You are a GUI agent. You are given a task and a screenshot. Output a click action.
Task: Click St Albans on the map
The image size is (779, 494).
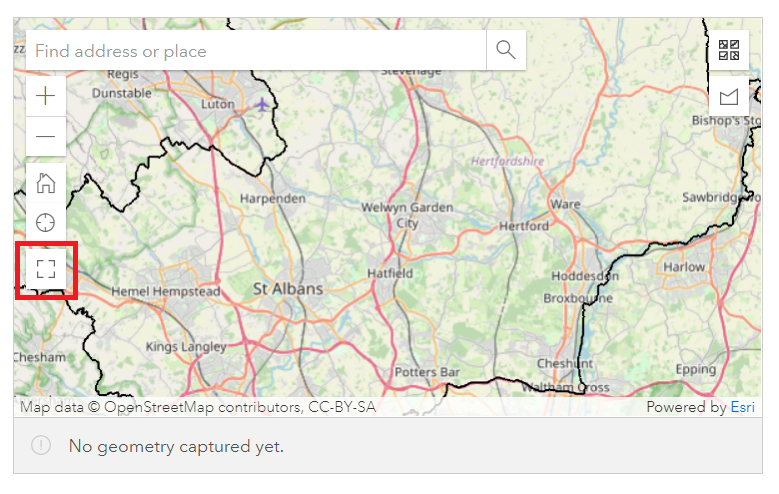point(287,289)
